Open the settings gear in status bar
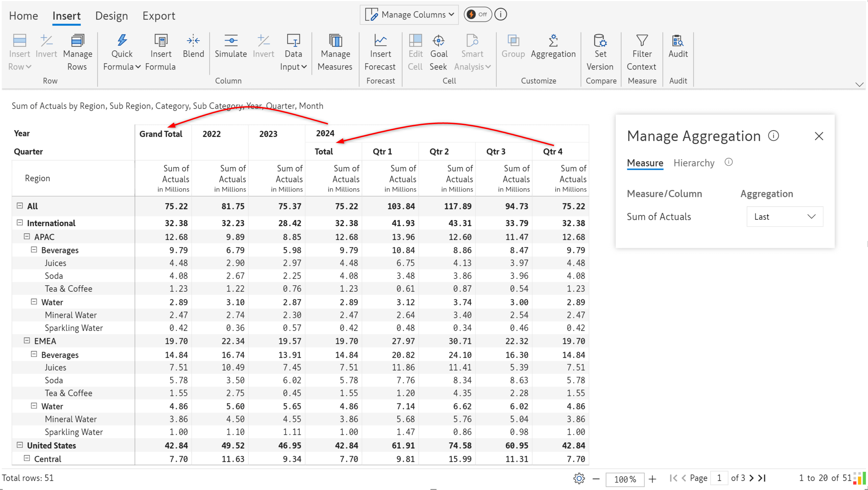 coord(579,478)
